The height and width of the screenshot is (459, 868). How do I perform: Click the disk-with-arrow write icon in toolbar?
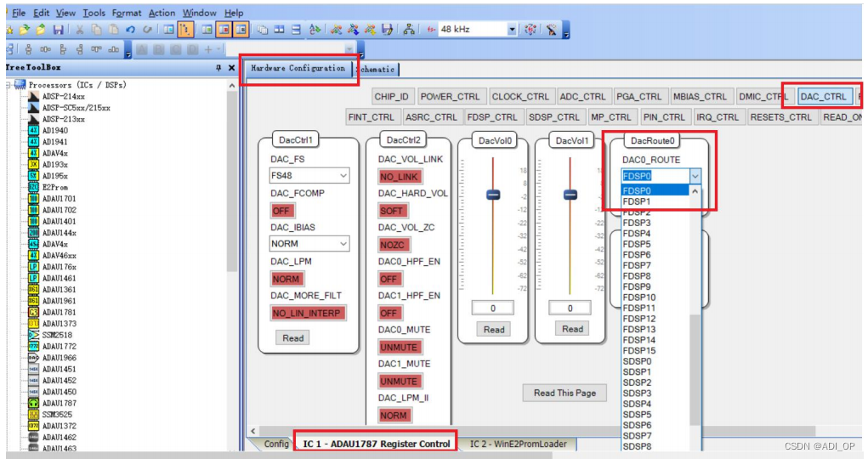coord(388,30)
